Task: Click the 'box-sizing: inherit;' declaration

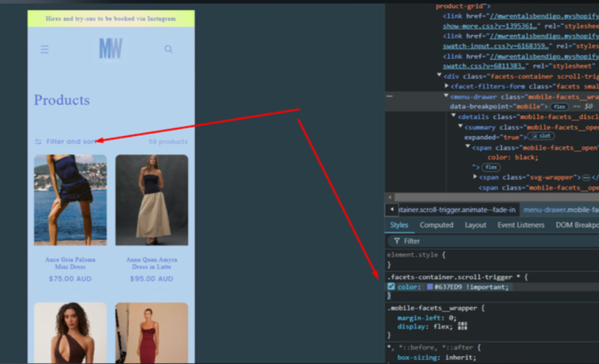Action: tap(437, 358)
